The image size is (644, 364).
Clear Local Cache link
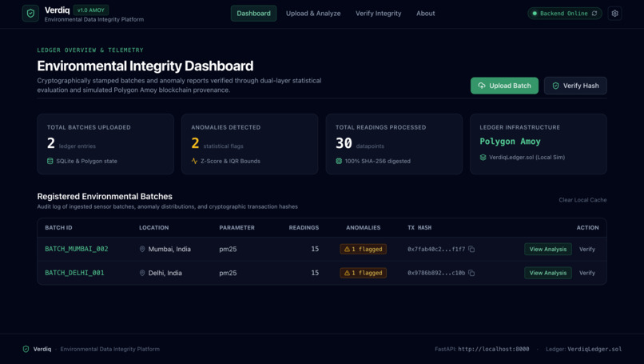click(582, 200)
